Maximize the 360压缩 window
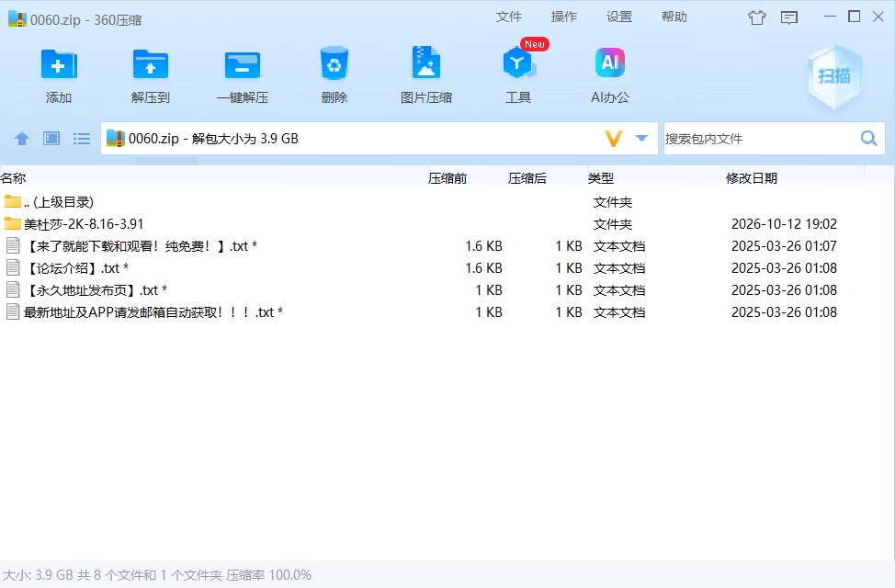 [x=854, y=17]
